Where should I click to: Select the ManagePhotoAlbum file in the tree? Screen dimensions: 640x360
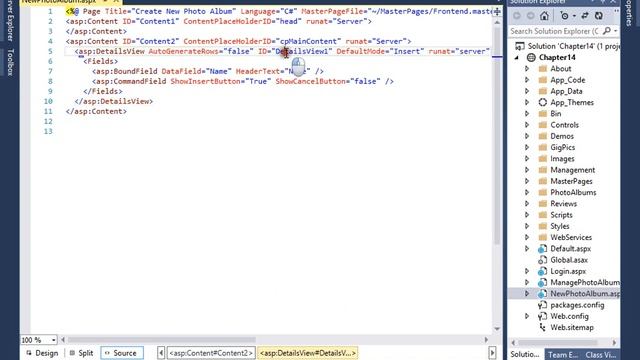tap(584, 282)
